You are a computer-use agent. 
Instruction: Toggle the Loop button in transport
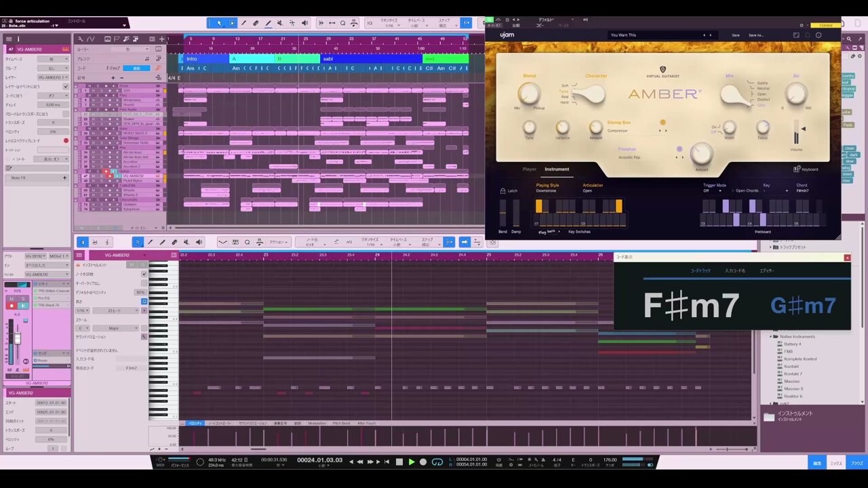tap(437, 462)
